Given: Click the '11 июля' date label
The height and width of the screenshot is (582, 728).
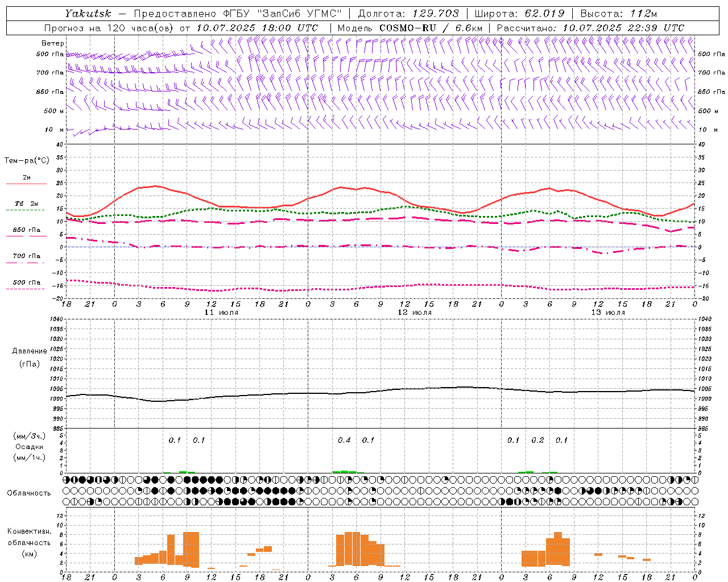Looking at the screenshot, I should click(x=221, y=313).
